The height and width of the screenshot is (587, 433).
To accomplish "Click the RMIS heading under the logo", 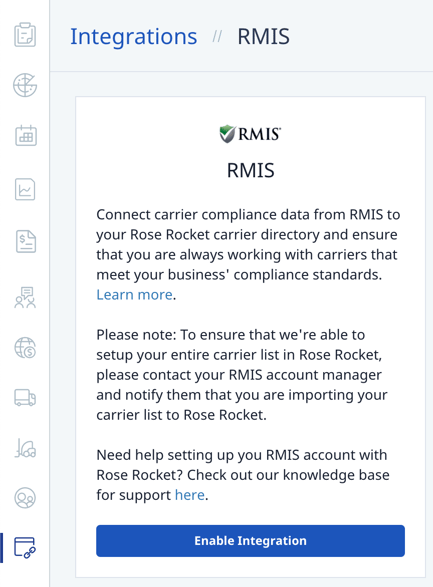I will point(250,170).
